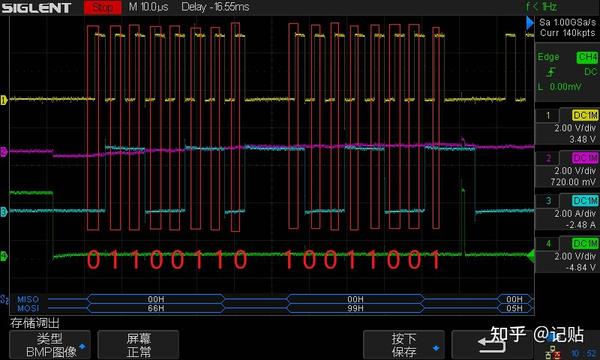This screenshot has height=360, width=600.
Task: Click the network status icon at bottom right
Action: coord(553,352)
